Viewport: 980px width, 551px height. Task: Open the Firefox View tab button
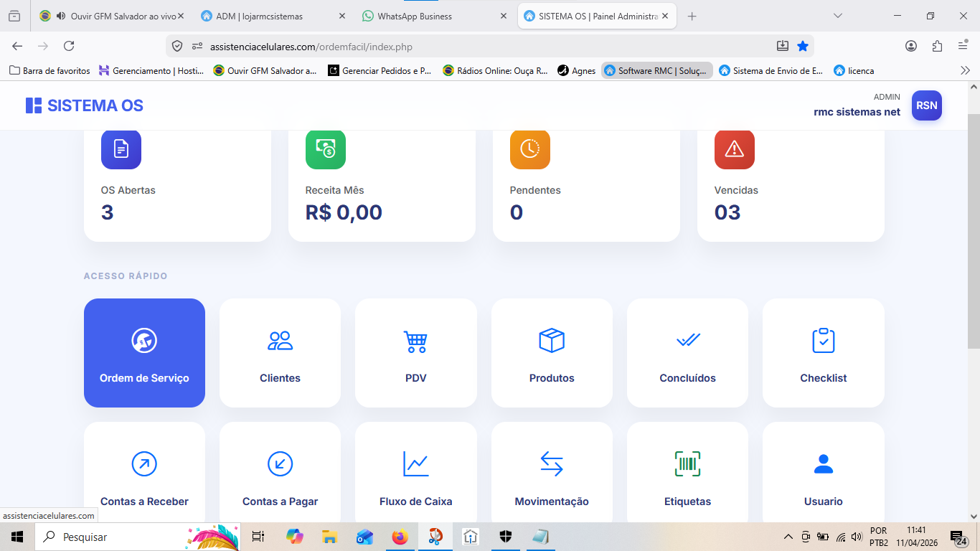pos(14,16)
